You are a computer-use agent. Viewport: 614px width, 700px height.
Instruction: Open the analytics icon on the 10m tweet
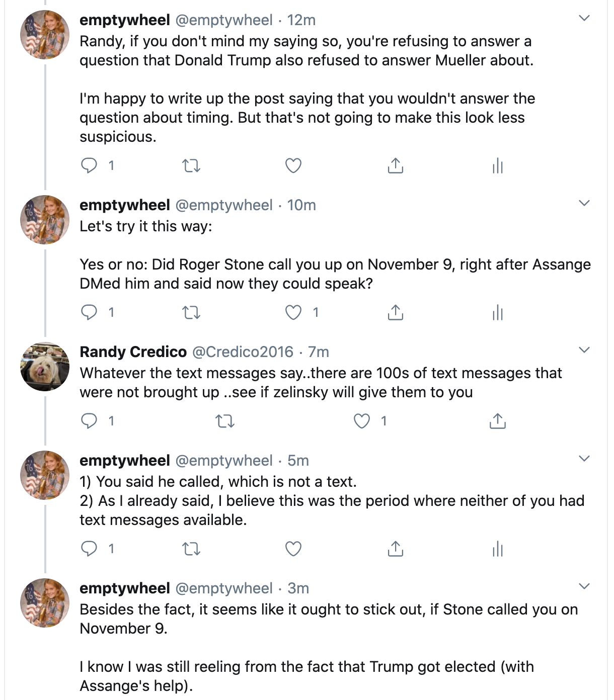[498, 313]
